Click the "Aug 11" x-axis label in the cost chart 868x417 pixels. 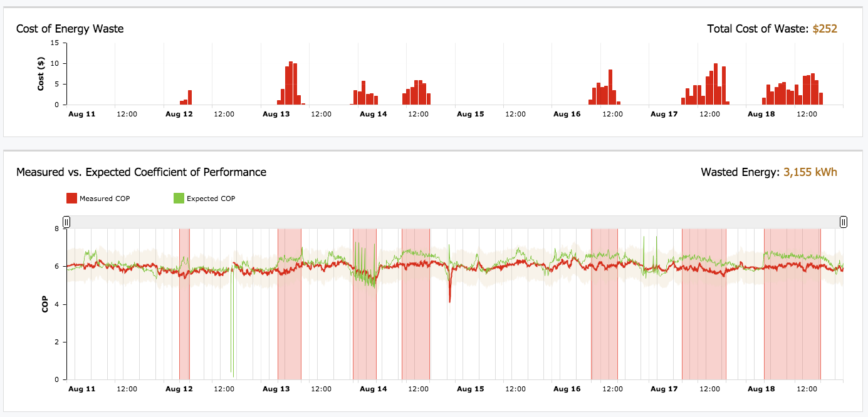[x=81, y=115]
